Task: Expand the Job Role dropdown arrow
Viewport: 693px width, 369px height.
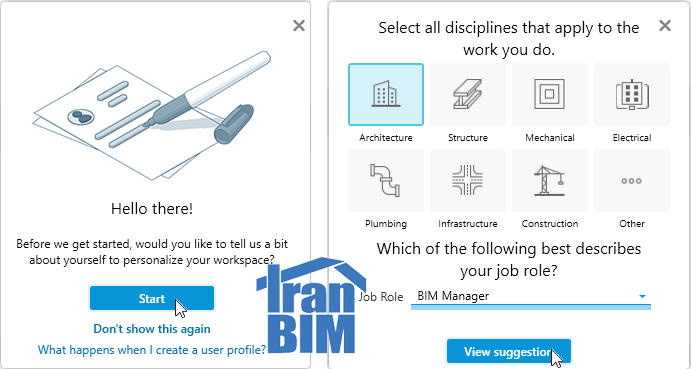Action: [643, 297]
